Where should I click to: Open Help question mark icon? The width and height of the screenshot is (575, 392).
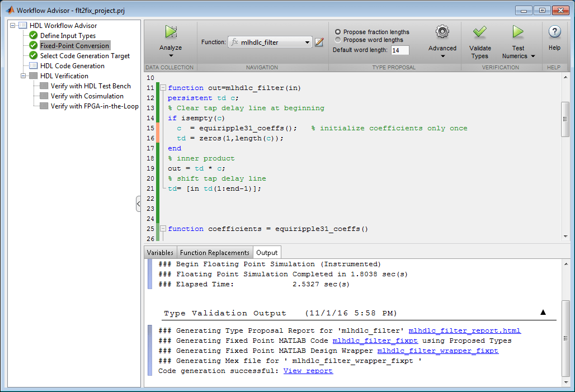554,32
